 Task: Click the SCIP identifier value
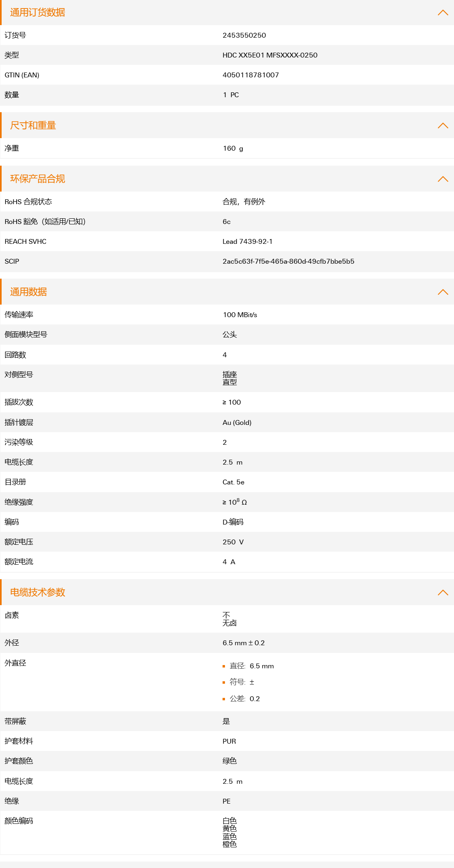(288, 261)
